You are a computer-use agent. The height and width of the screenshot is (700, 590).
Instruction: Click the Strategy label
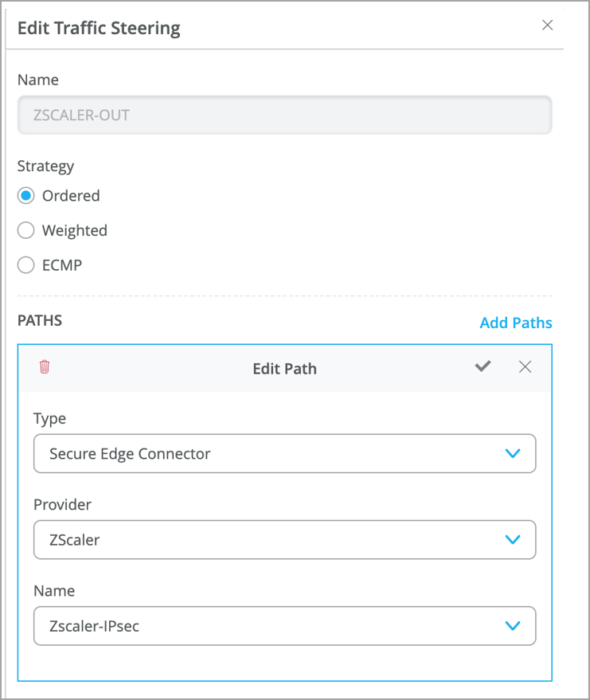tap(45, 166)
